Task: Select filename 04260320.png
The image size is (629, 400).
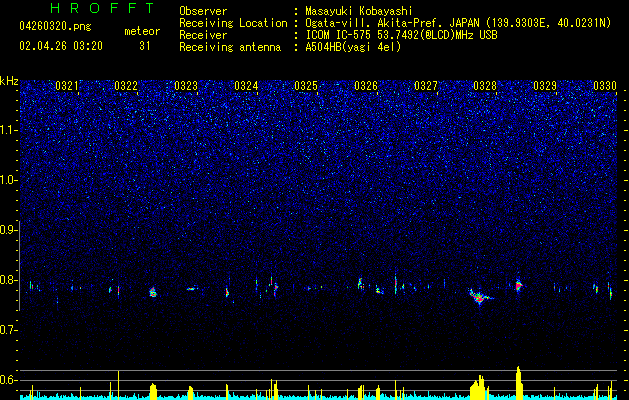Action: [55, 26]
